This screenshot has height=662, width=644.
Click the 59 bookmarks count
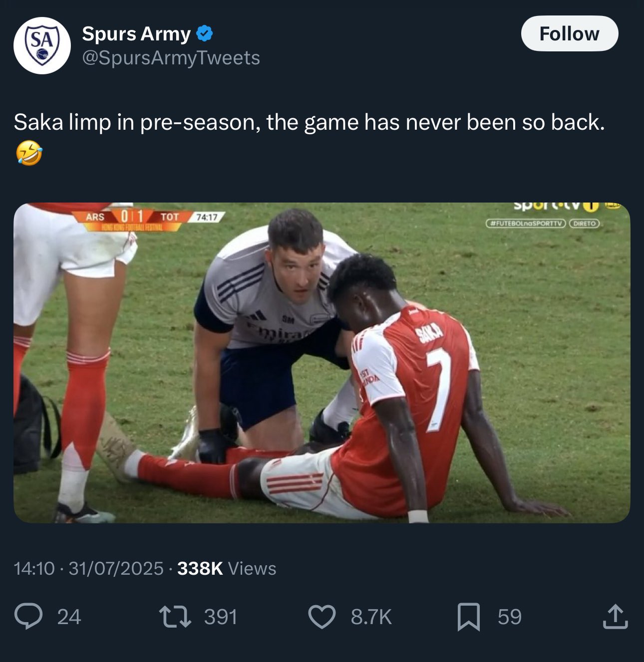[x=509, y=617]
